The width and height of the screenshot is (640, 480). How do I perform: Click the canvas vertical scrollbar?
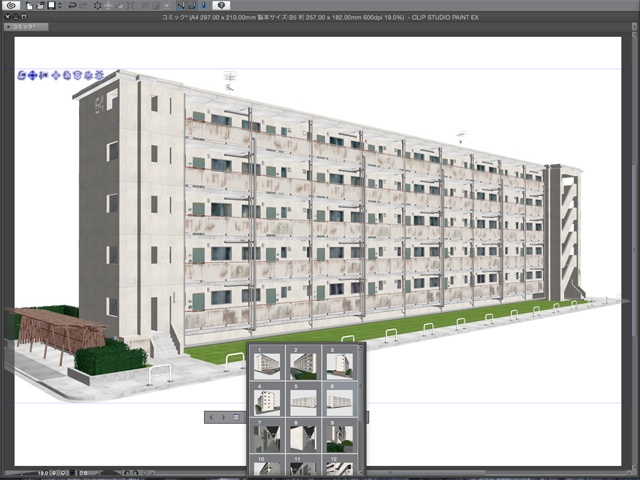pyautogui.click(x=634, y=249)
